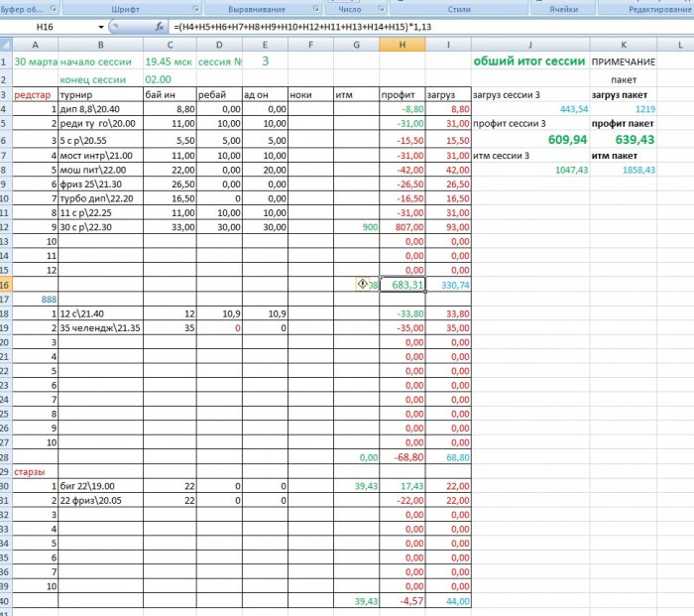Select column header H
Screen dimensions: 694x616
(401, 44)
